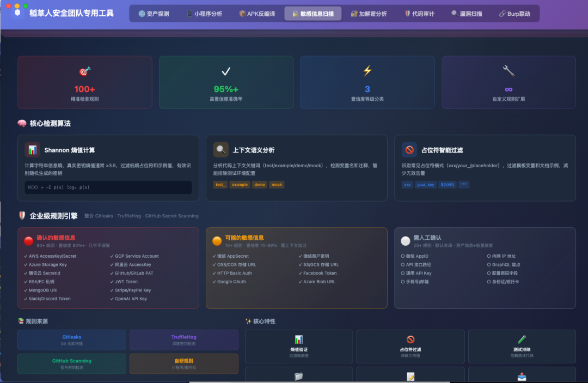Click the bar chart icon beside Shannon 熵值计算
The width and height of the screenshot is (588, 383).
[32, 150]
